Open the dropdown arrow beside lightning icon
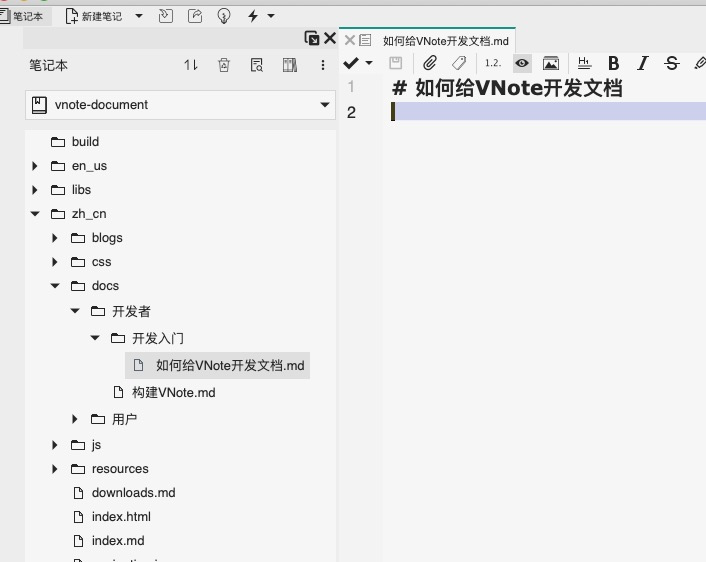Viewport: 706px width, 562px height. (x=271, y=16)
